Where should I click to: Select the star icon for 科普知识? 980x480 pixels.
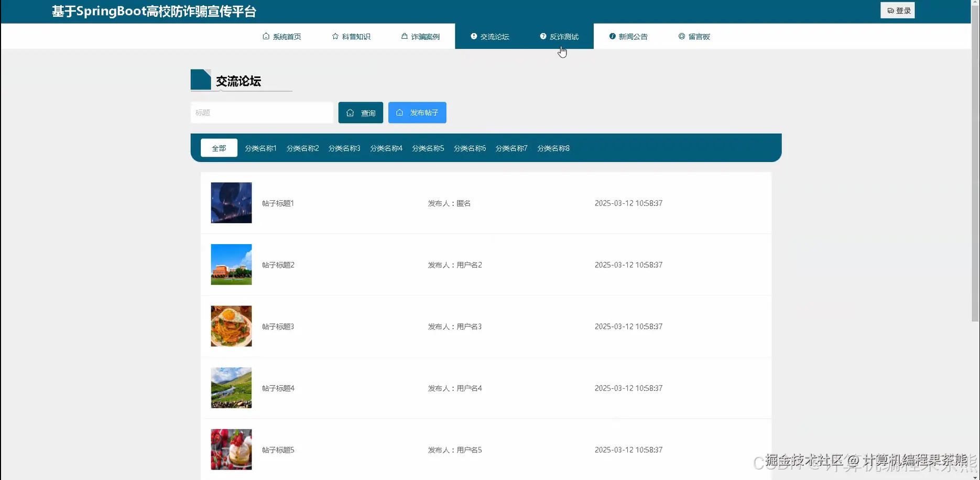click(x=335, y=36)
